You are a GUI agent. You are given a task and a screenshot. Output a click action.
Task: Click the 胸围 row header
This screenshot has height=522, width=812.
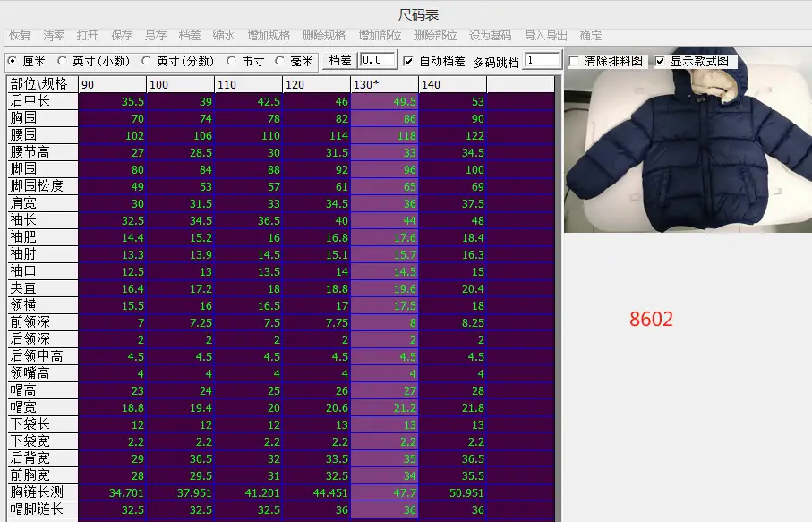point(42,118)
